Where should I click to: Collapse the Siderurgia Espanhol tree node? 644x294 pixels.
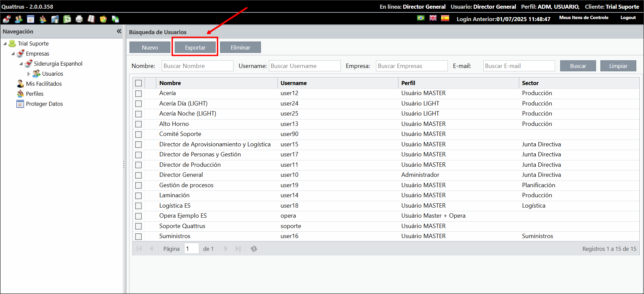tap(21, 64)
